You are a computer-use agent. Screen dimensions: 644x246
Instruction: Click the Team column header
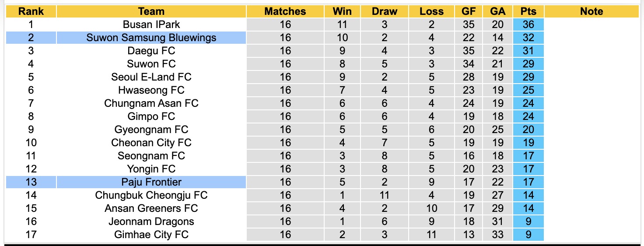[x=151, y=11]
